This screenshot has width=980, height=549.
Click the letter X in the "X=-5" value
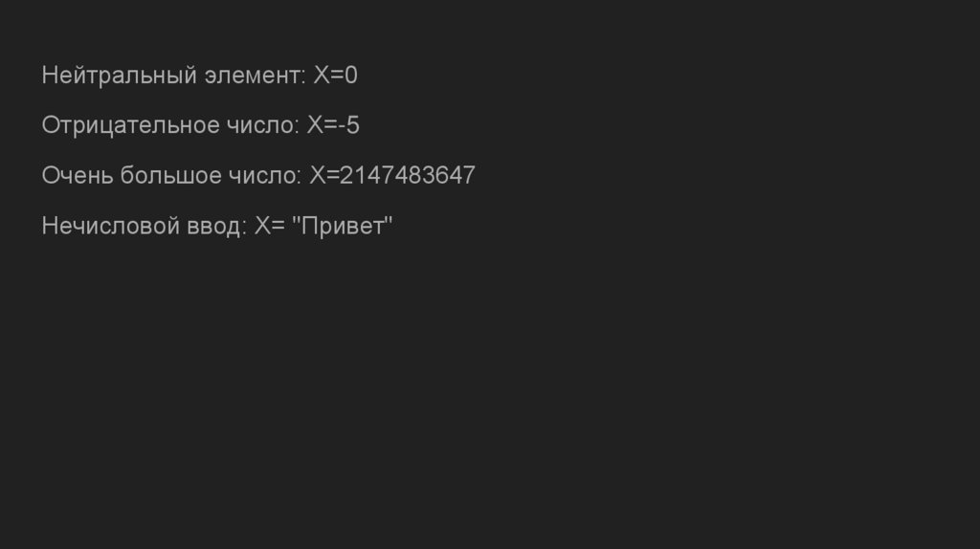(314, 125)
